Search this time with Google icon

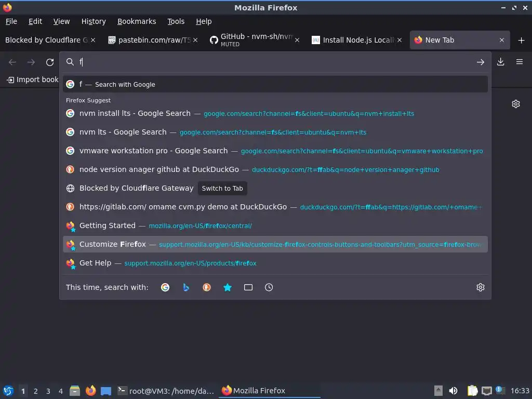point(165,287)
